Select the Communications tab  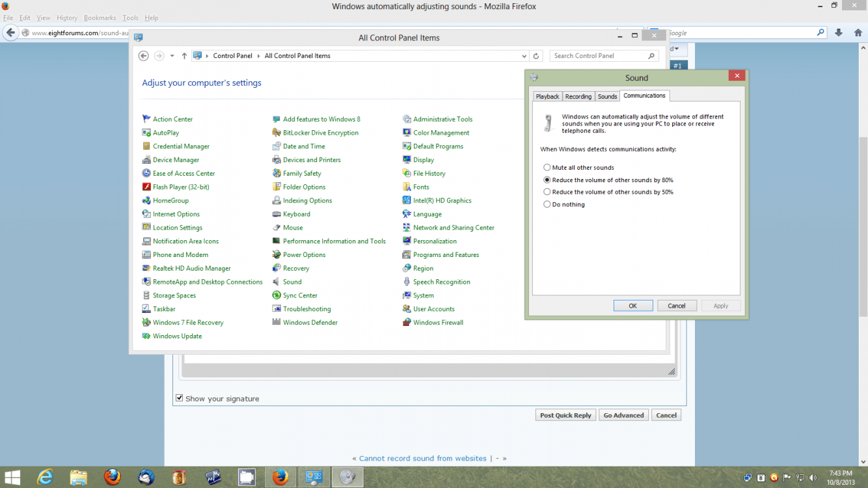pos(644,96)
